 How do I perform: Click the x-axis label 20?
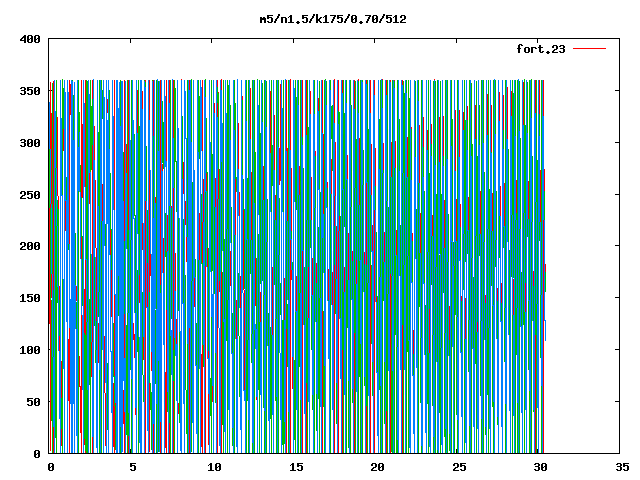click(x=377, y=467)
